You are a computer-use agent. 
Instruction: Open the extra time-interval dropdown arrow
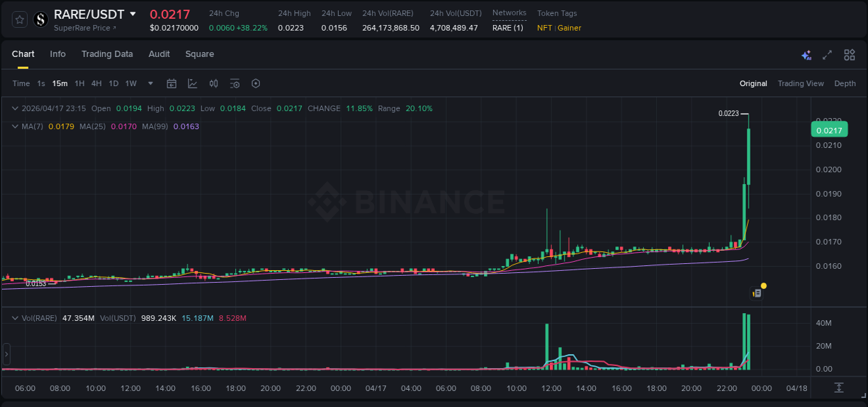pos(149,83)
